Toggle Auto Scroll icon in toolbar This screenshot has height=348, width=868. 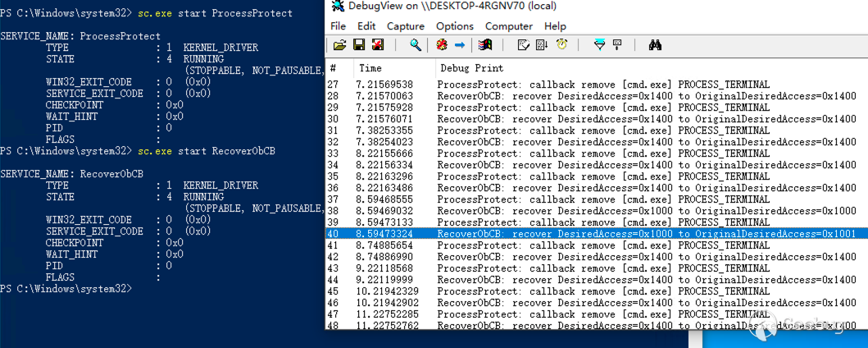coord(542,45)
